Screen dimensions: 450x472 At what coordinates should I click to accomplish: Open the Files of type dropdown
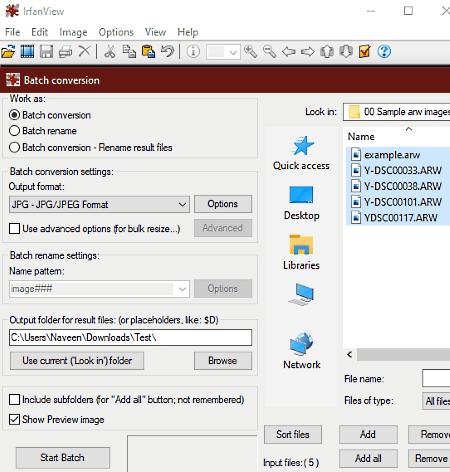(436, 401)
